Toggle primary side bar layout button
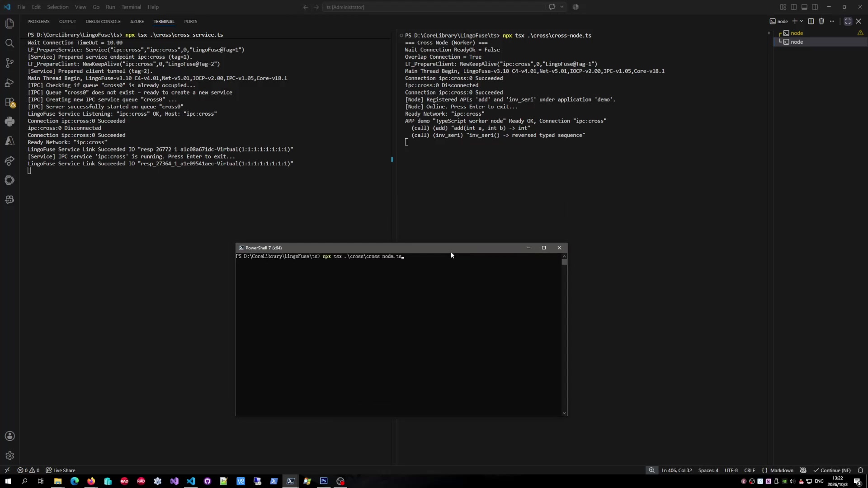Viewport: 868px width, 488px height. pos(794,7)
